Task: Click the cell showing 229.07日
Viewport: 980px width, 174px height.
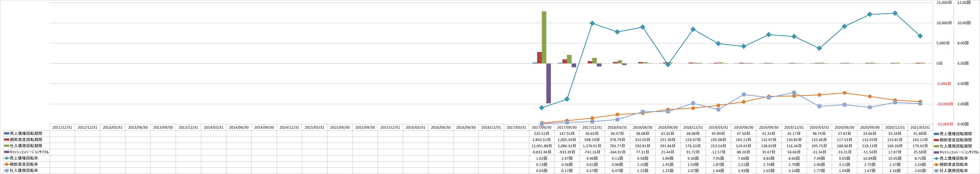Action: pos(693,140)
